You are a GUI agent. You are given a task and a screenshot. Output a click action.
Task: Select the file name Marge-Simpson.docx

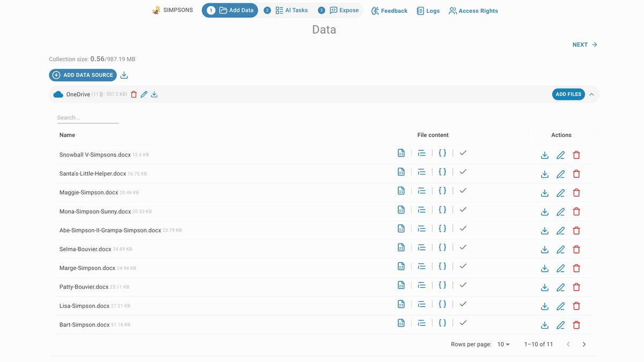(x=87, y=268)
